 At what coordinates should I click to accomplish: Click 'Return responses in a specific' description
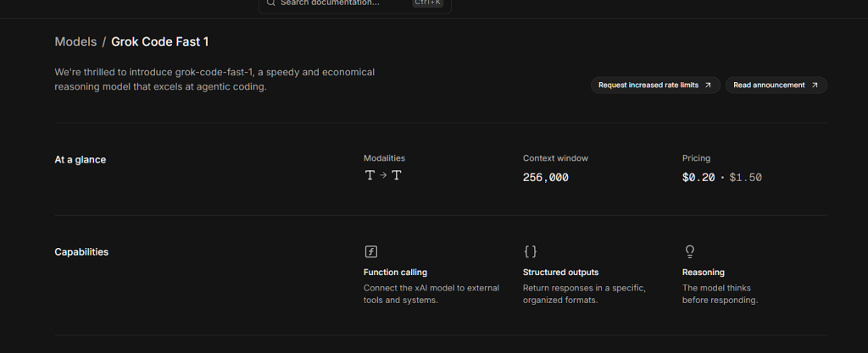[585, 294]
